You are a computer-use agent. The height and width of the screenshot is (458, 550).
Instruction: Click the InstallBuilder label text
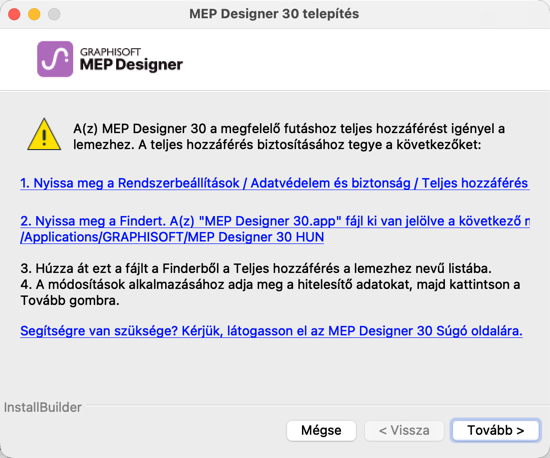(x=43, y=408)
